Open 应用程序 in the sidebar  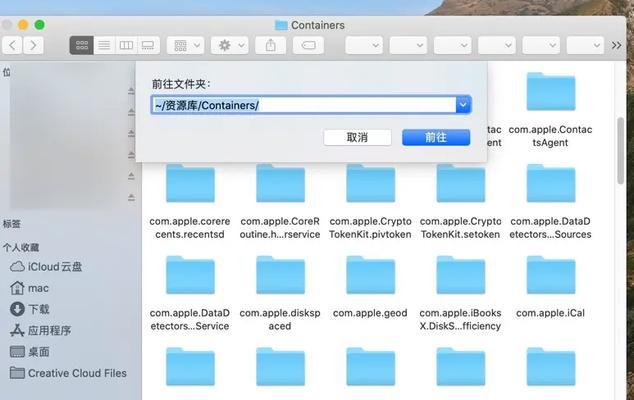40,330
